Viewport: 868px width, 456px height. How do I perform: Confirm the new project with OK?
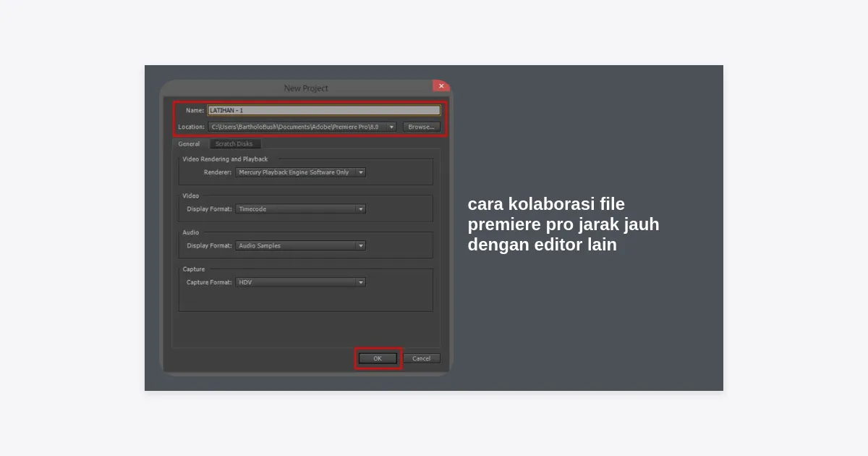(x=378, y=358)
